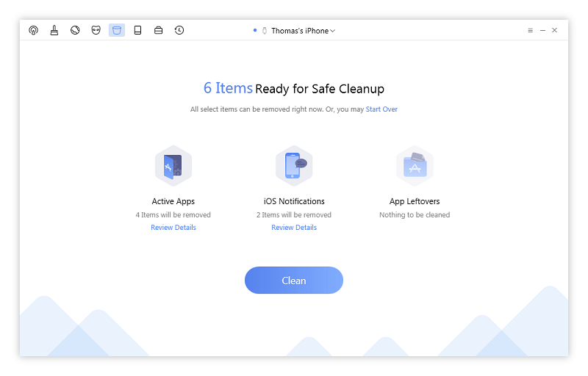Open the hamburger menu icon
The height and width of the screenshot is (376, 588).
pyautogui.click(x=530, y=30)
